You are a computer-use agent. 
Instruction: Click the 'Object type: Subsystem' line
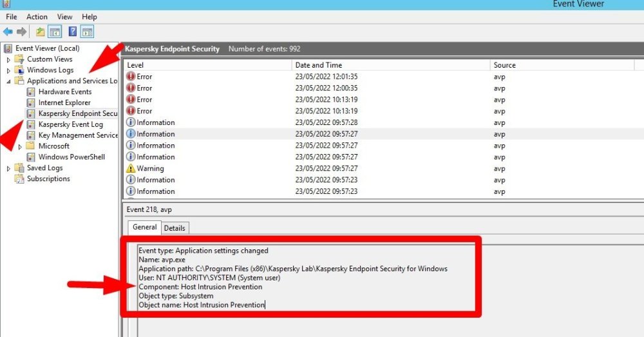pos(176,296)
